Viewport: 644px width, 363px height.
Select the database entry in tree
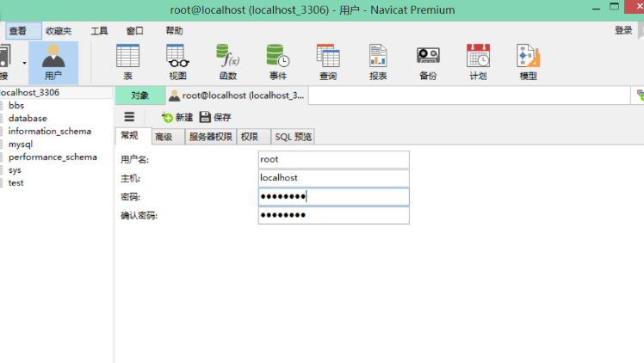(28, 118)
